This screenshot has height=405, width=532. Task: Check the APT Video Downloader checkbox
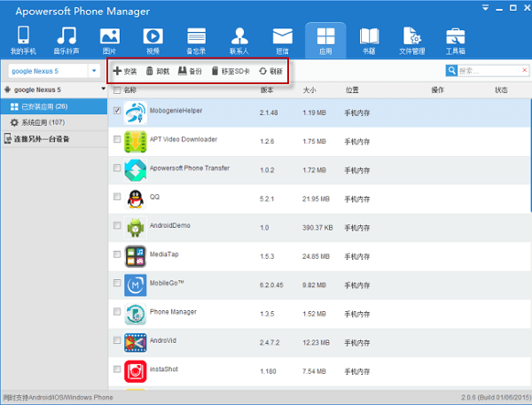point(118,140)
